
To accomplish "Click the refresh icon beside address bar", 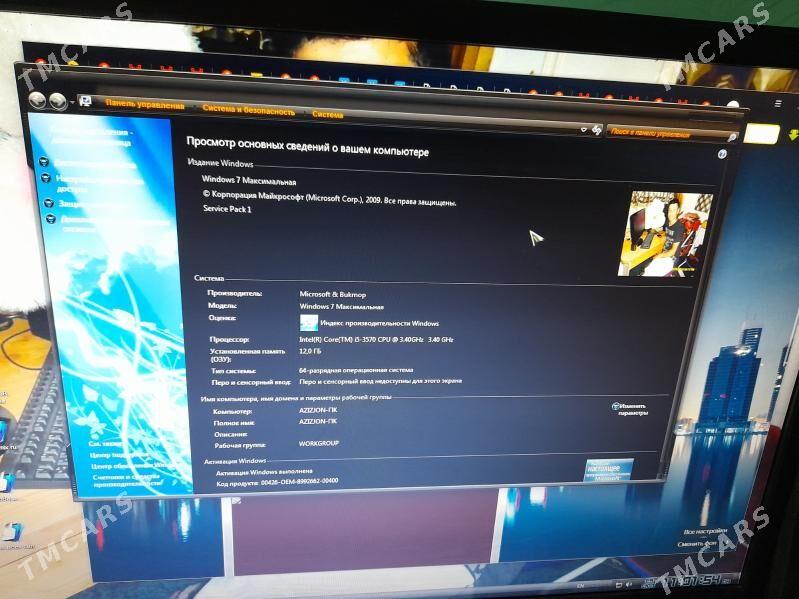I will 595,131.
